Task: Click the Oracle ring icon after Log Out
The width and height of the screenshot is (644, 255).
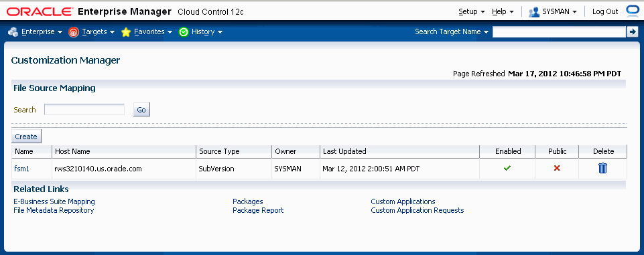Action: pos(632,11)
